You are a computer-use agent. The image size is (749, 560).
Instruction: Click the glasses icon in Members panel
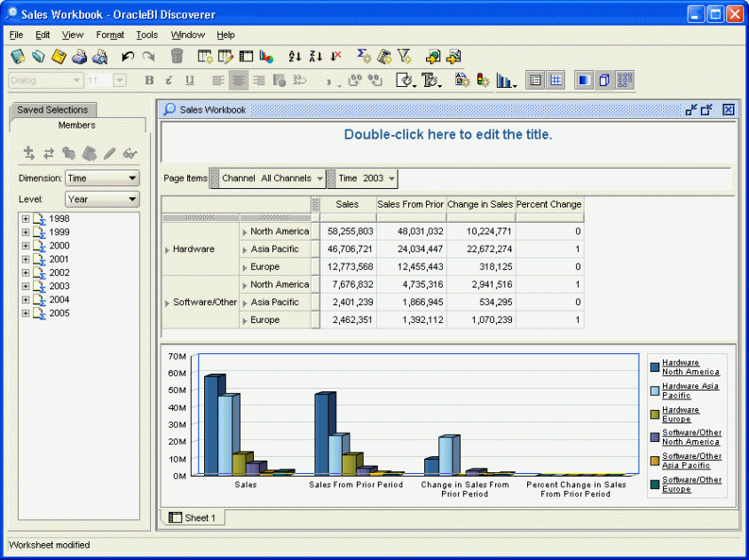[130, 154]
